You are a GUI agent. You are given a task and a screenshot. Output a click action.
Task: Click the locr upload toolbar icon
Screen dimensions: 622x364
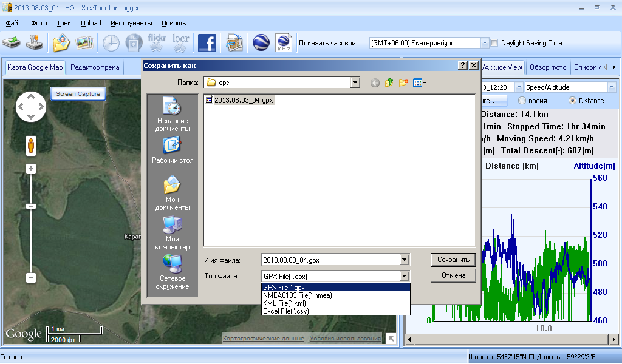[180, 43]
